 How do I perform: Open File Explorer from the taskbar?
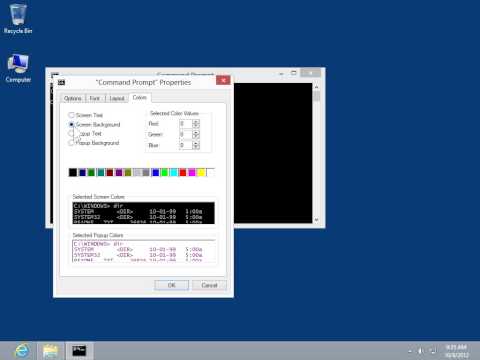point(50,351)
